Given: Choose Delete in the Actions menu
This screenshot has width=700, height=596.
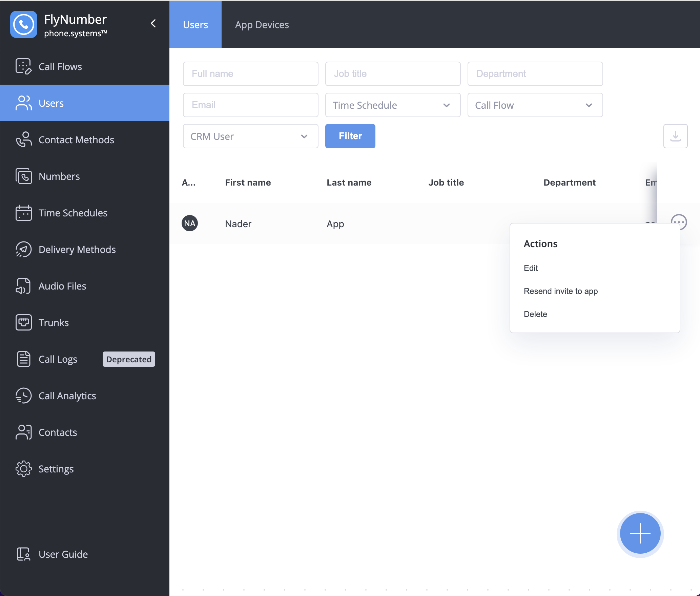Looking at the screenshot, I should (535, 314).
